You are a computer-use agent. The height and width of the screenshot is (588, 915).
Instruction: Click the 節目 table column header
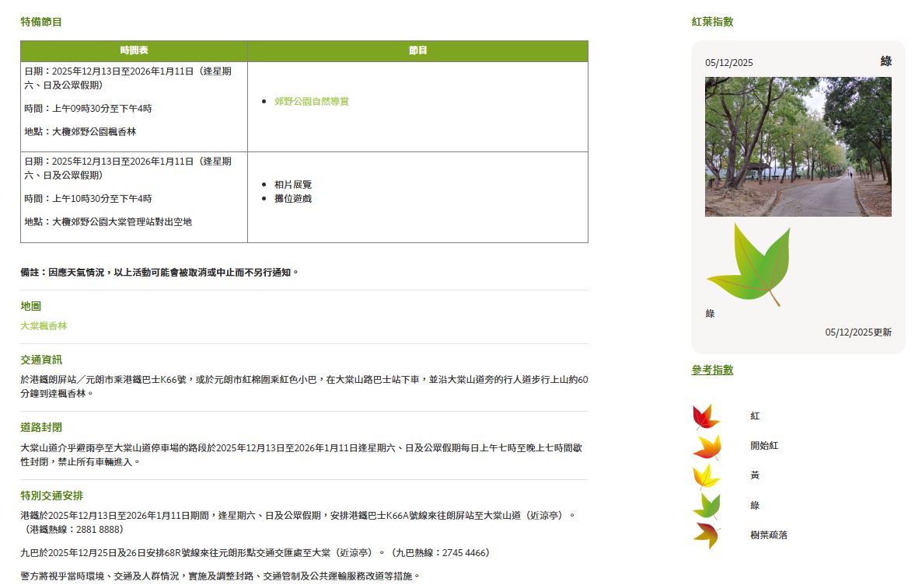417,50
